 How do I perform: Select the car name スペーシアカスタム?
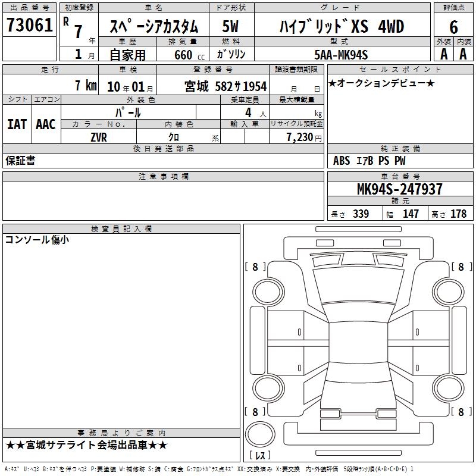tap(154, 26)
